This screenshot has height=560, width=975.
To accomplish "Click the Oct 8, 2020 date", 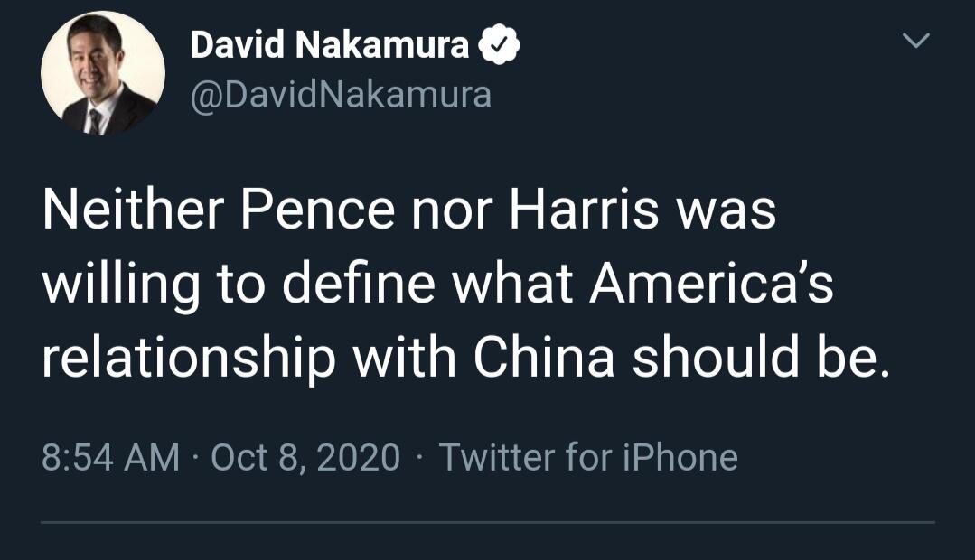I will [x=305, y=457].
